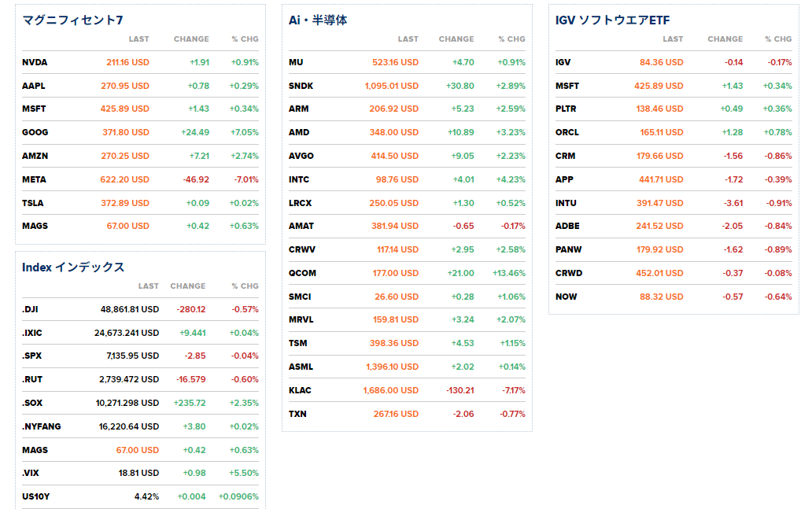Click NVDA last price 211.16 USD
This screenshot has width=812, height=509.
pos(128,62)
